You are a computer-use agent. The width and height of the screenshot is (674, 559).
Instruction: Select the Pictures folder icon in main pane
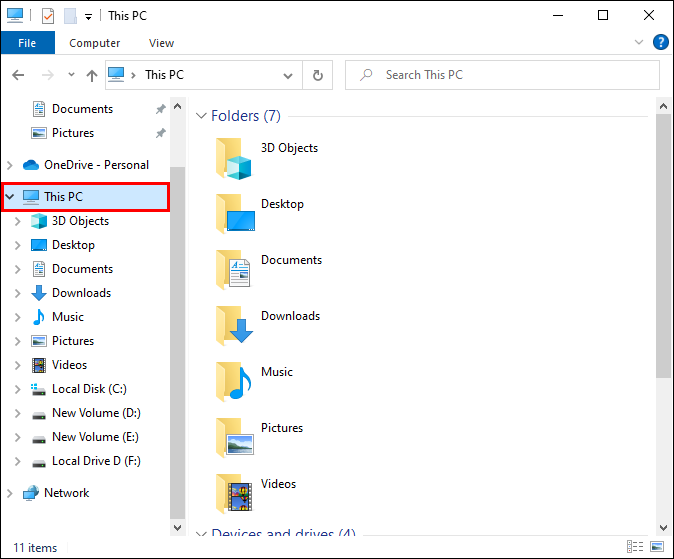point(235,438)
